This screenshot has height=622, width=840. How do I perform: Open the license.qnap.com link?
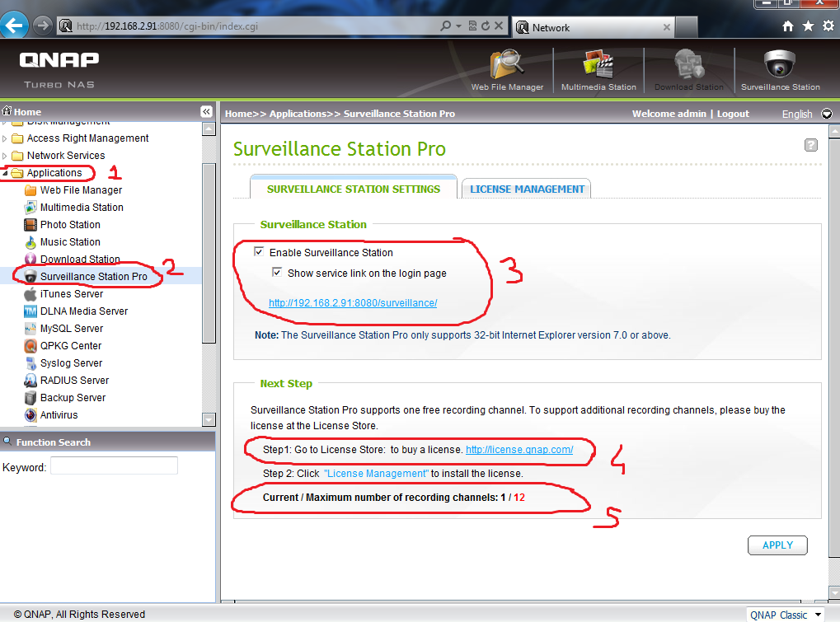[519, 450]
